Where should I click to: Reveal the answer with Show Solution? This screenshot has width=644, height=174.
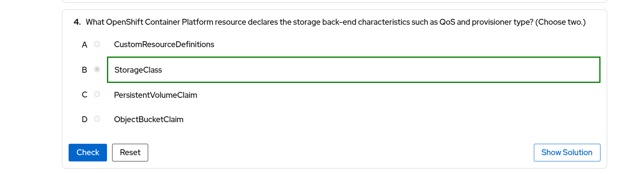click(x=567, y=152)
